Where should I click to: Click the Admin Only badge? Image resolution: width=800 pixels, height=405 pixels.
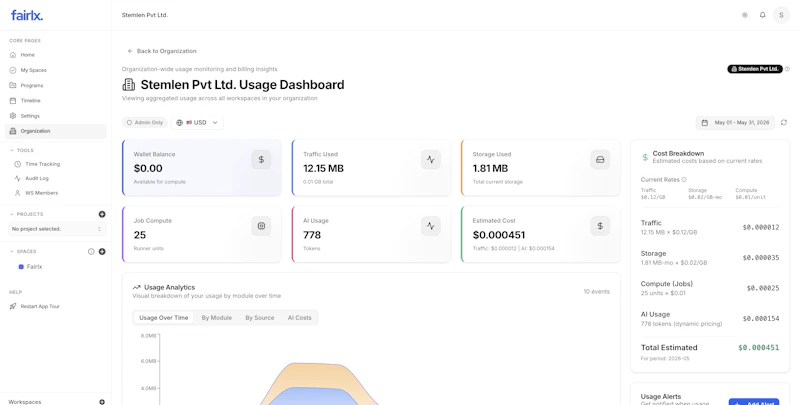[x=145, y=122]
